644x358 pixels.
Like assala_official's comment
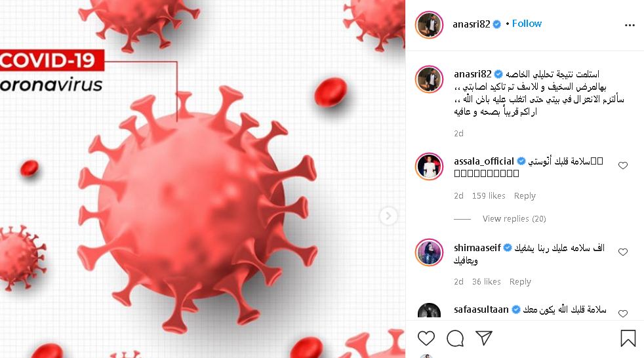pos(623,165)
